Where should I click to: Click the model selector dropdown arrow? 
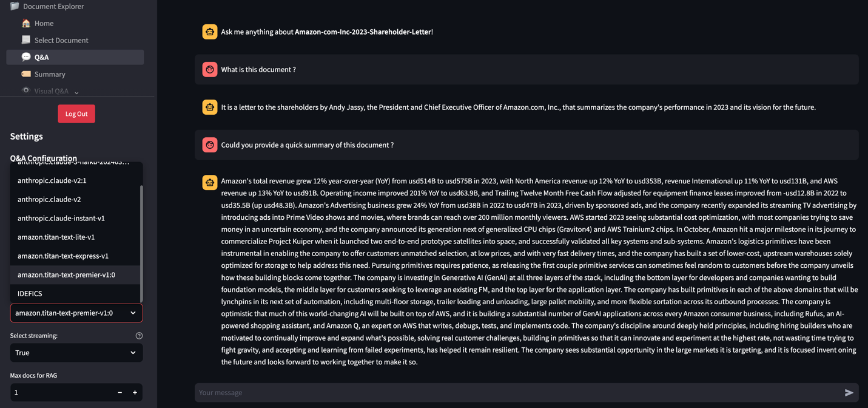(133, 313)
